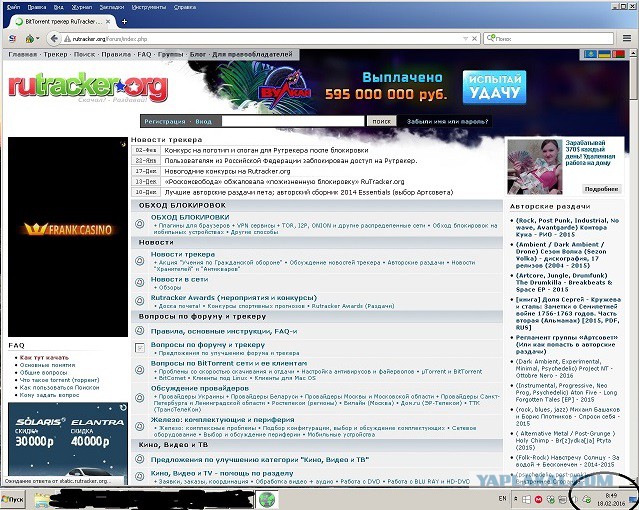Open the Frank Casino banner

68,236
